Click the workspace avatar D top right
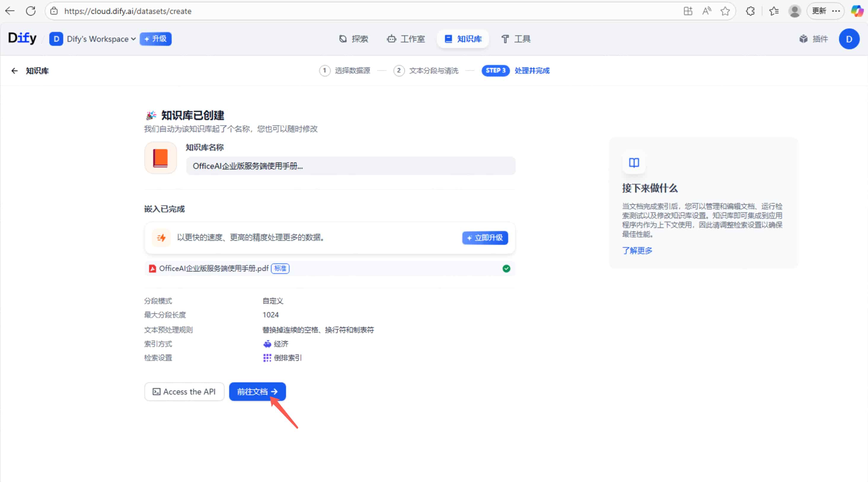This screenshot has height=482, width=868. [x=849, y=39]
